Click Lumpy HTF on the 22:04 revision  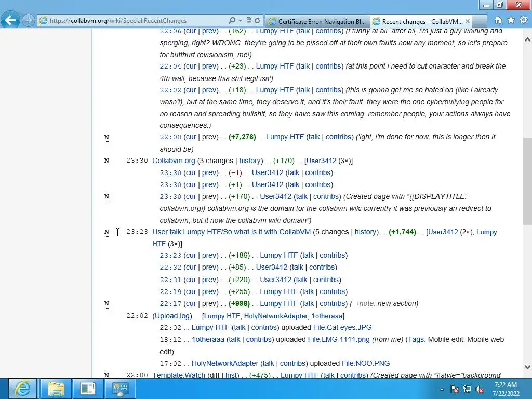tap(275, 66)
